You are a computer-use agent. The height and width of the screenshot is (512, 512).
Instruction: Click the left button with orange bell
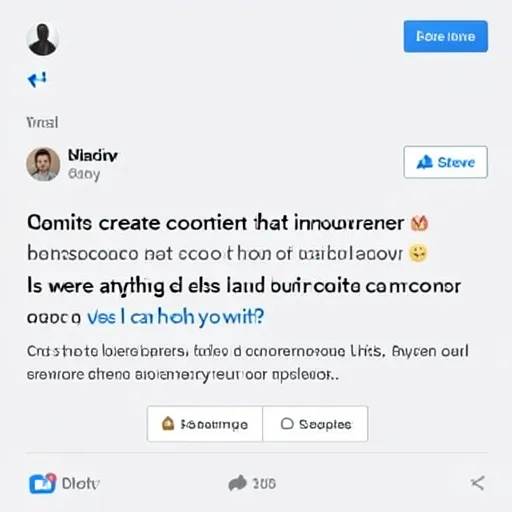205,424
